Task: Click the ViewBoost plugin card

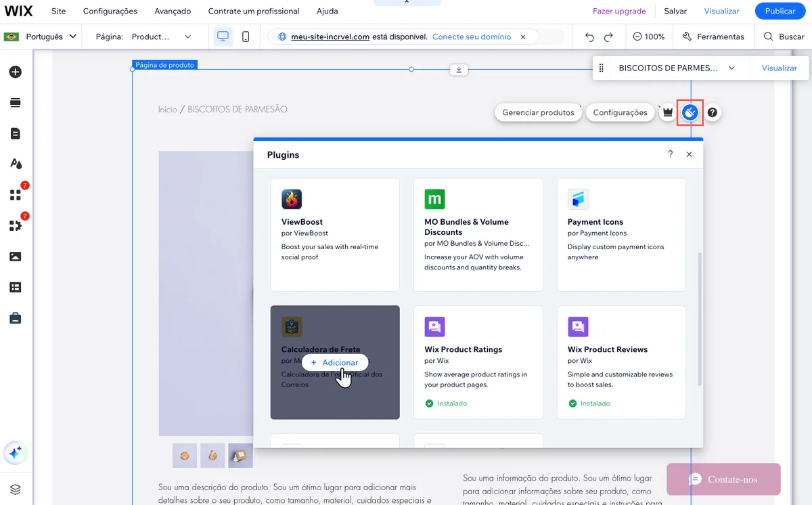Action: coord(335,235)
